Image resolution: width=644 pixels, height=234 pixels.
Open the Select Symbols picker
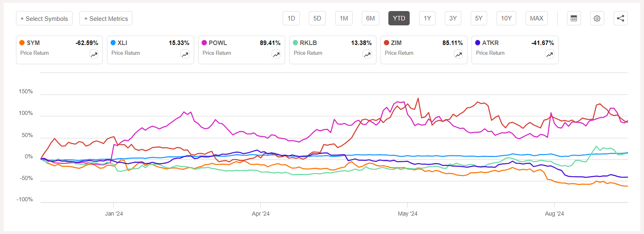tap(44, 18)
